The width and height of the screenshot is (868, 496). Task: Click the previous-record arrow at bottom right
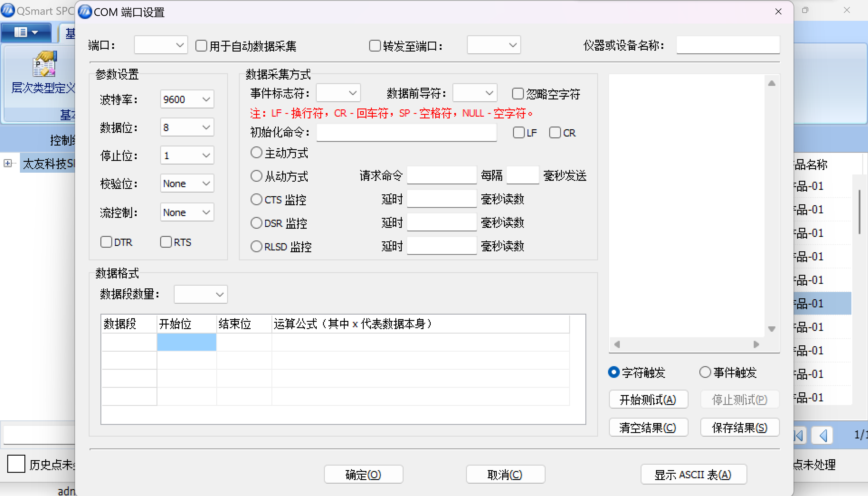pos(822,435)
